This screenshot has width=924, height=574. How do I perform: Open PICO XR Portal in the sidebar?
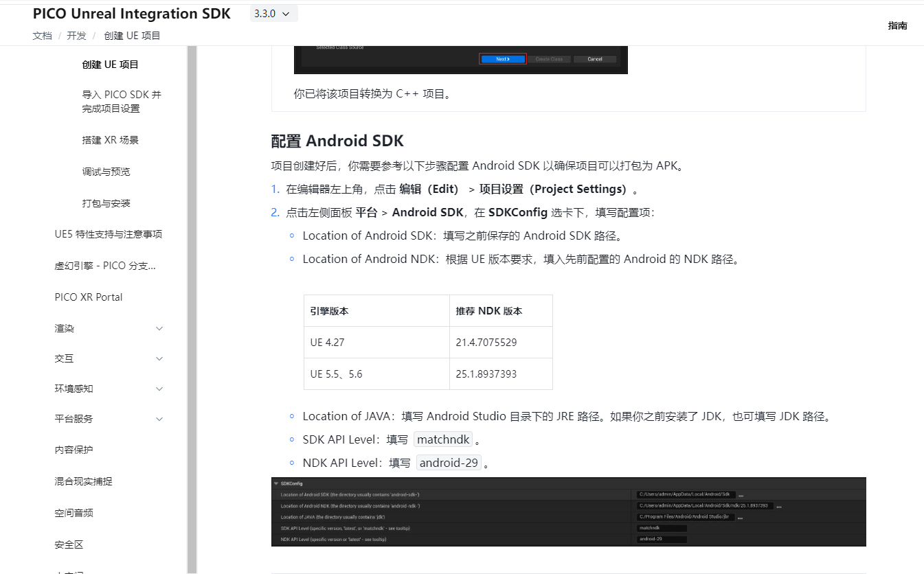(89, 297)
